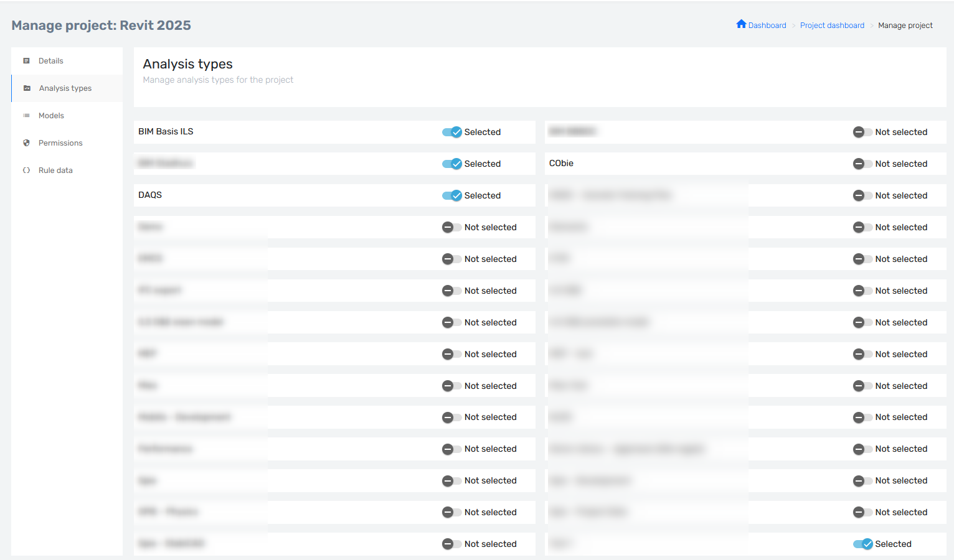The height and width of the screenshot is (560, 954).
Task: Click the Rule data braces icon
Action: click(x=26, y=170)
